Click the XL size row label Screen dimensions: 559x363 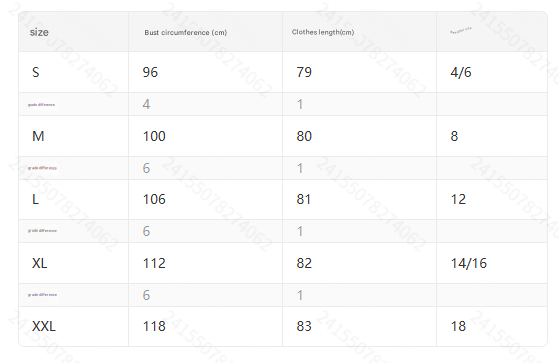(x=39, y=264)
